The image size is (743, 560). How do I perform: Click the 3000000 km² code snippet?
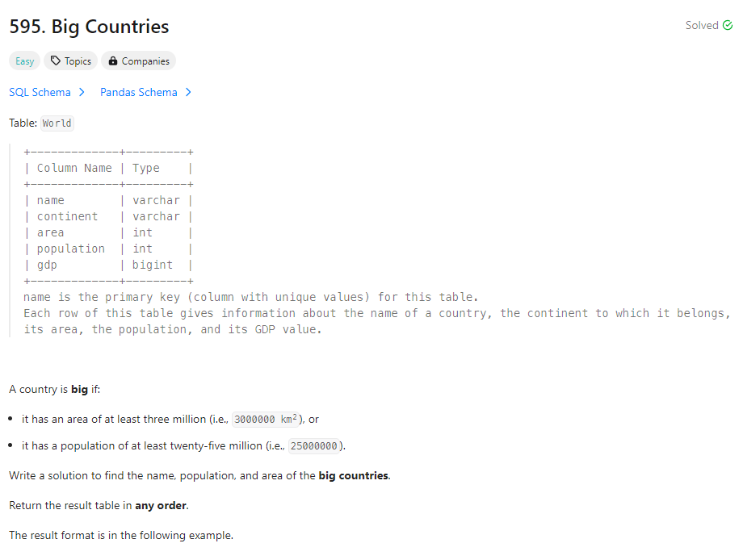(263, 419)
